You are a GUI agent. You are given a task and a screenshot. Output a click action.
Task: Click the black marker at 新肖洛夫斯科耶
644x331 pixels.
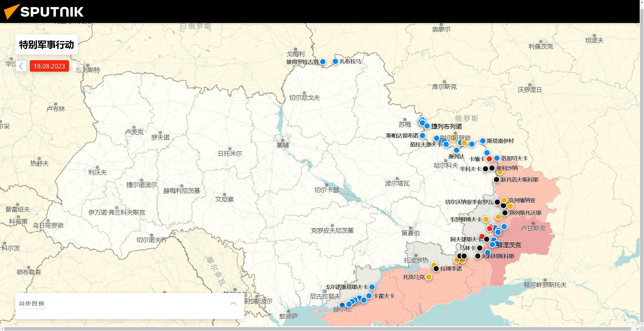click(x=496, y=180)
